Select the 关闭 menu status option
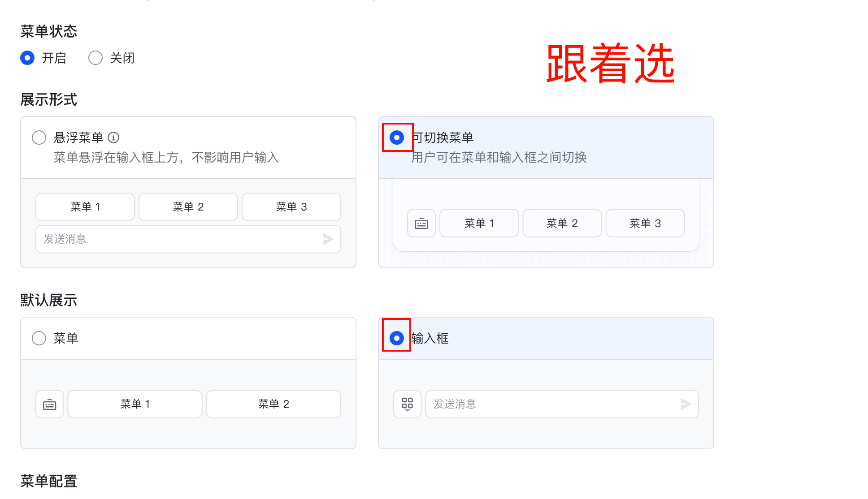 click(95, 58)
